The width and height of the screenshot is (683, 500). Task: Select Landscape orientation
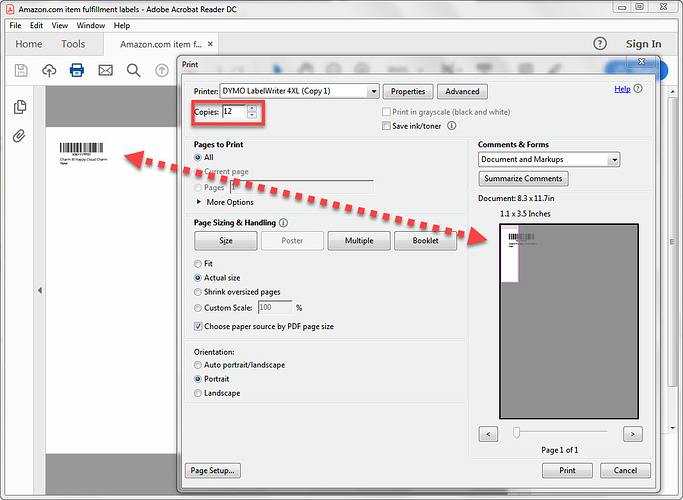198,393
